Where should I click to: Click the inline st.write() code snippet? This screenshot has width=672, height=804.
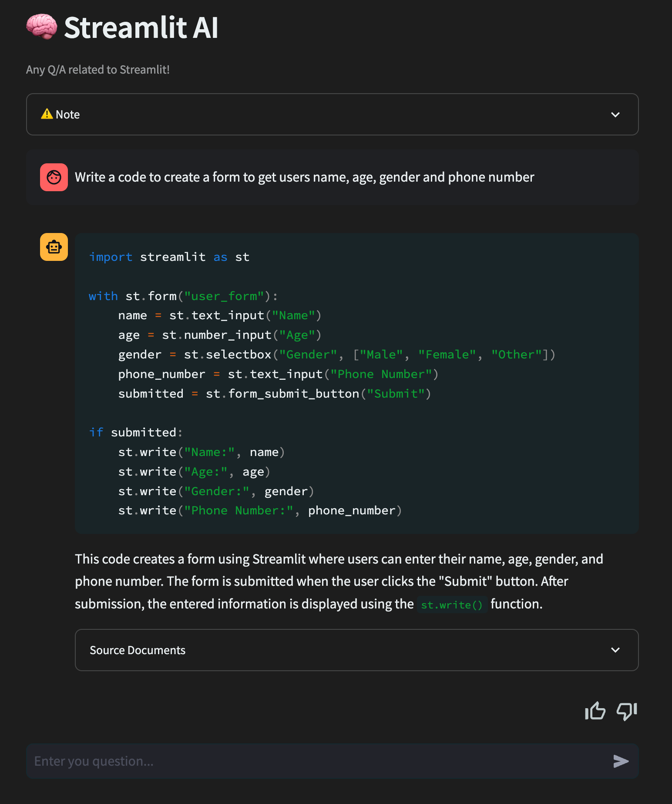[x=452, y=605]
